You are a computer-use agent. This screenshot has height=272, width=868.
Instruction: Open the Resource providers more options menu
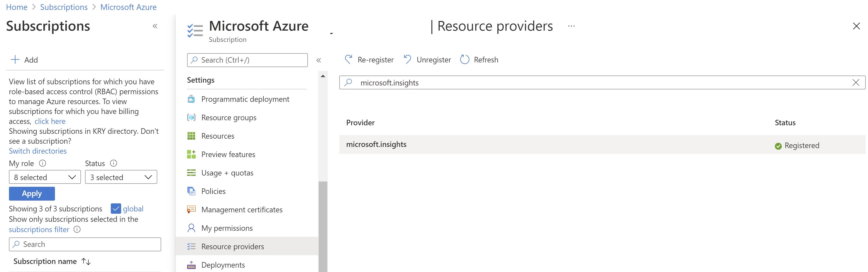pos(571,26)
